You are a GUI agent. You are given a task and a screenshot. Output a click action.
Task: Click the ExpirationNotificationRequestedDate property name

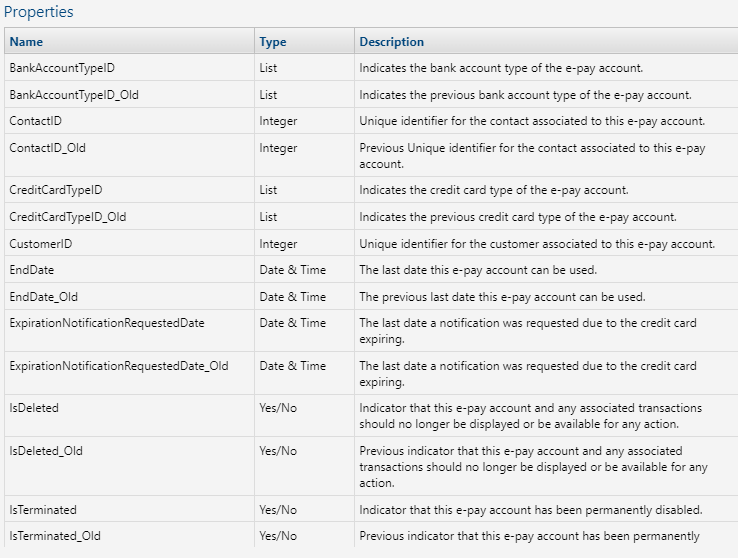click(x=107, y=323)
